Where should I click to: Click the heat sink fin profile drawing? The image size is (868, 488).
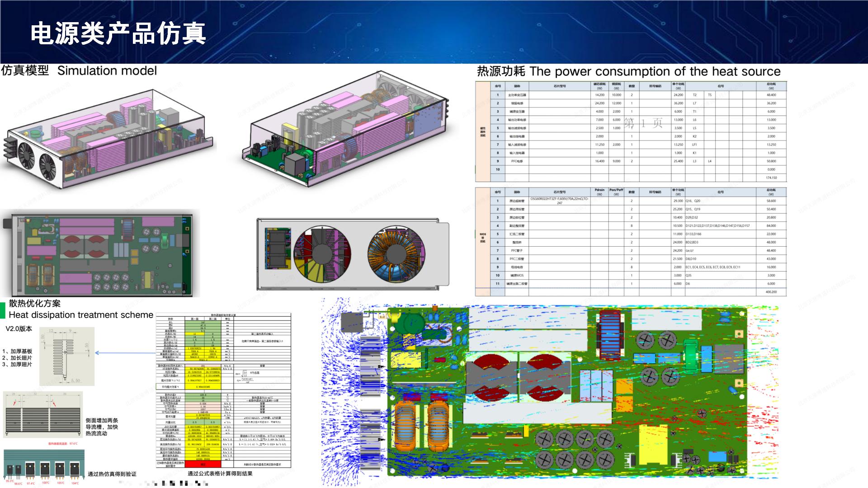coord(67,356)
